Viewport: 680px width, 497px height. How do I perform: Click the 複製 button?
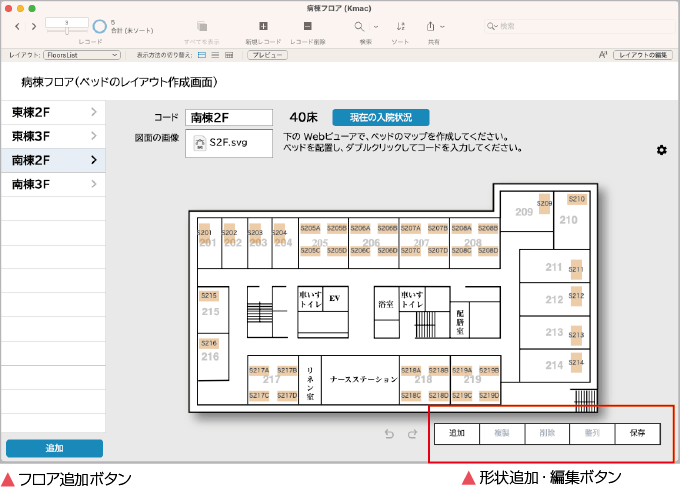tap(502, 433)
